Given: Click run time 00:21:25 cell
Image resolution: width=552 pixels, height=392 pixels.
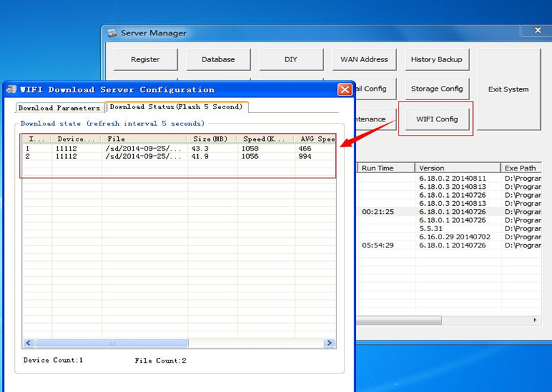Looking at the screenshot, I should (x=378, y=212).
